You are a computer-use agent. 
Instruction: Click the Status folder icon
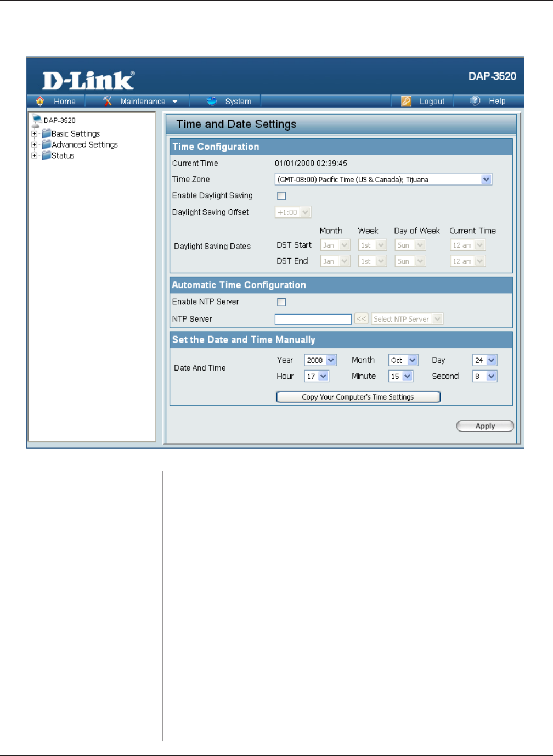tap(47, 155)
